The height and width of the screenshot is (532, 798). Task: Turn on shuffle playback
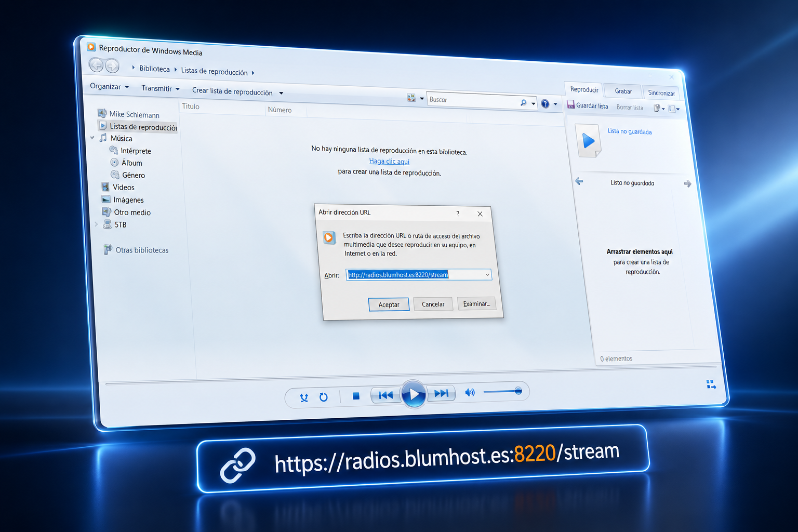[304, 397]
